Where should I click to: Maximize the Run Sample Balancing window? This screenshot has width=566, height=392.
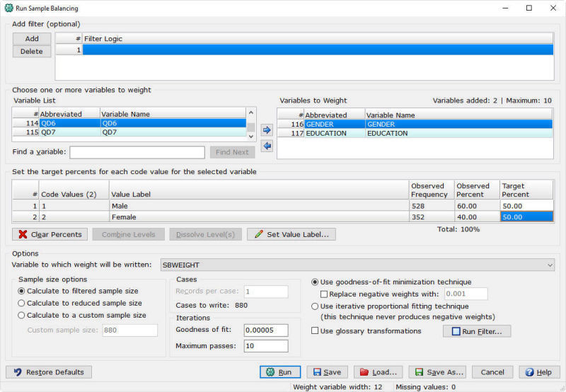click(529, 8)
